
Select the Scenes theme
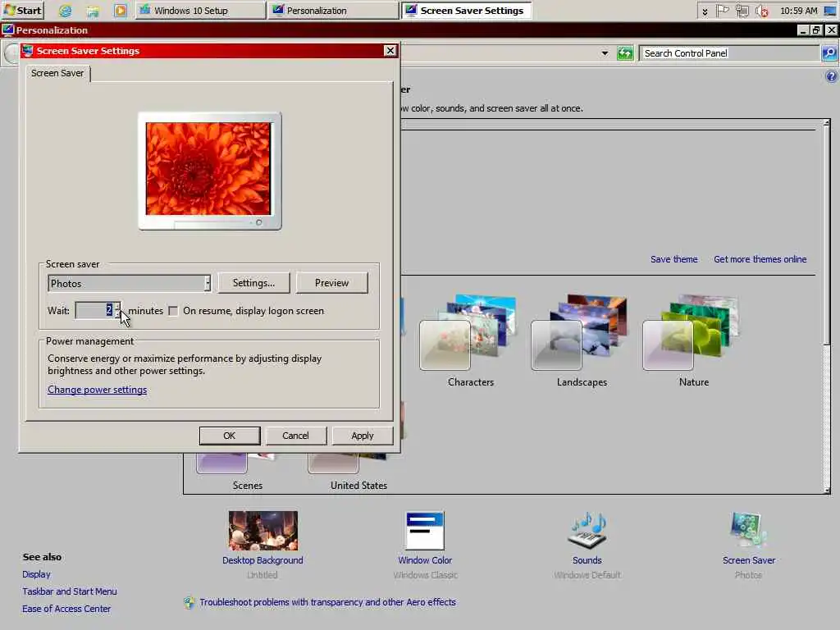coord(247,472)
